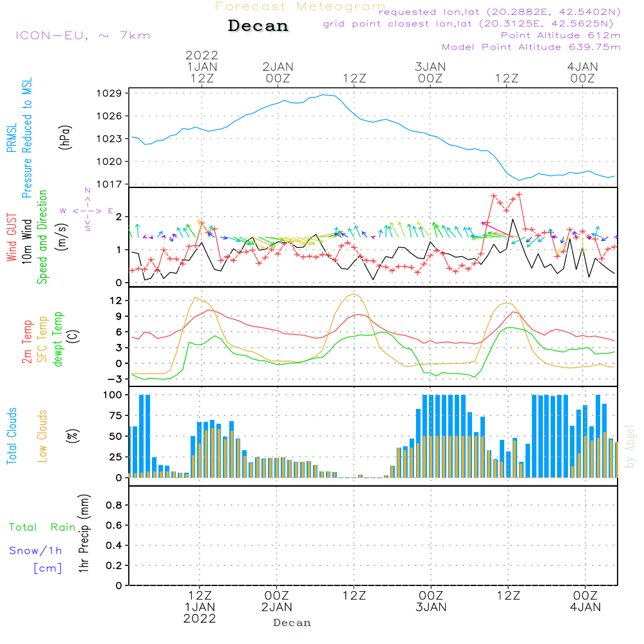
Task: Select the orange SFC Temp legend label
Action: 43,338
